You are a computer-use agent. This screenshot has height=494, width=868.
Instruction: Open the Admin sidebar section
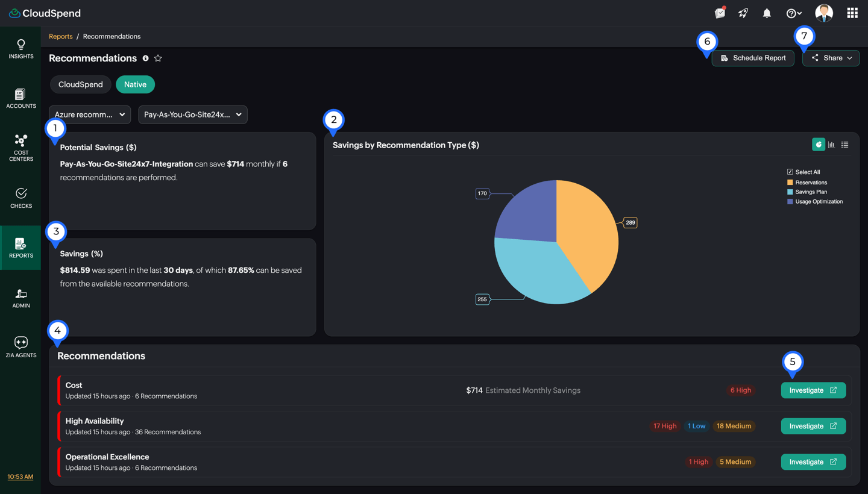[20, 298]
